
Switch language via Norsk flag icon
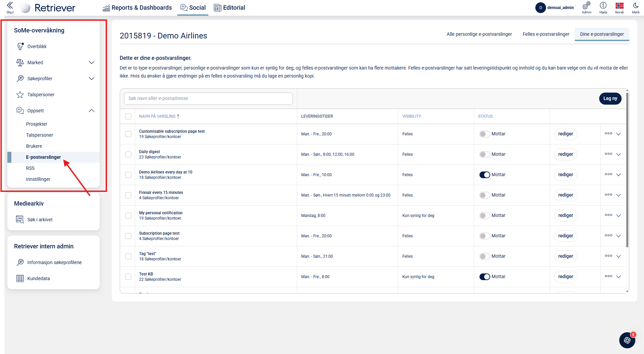tap(620, 6)
